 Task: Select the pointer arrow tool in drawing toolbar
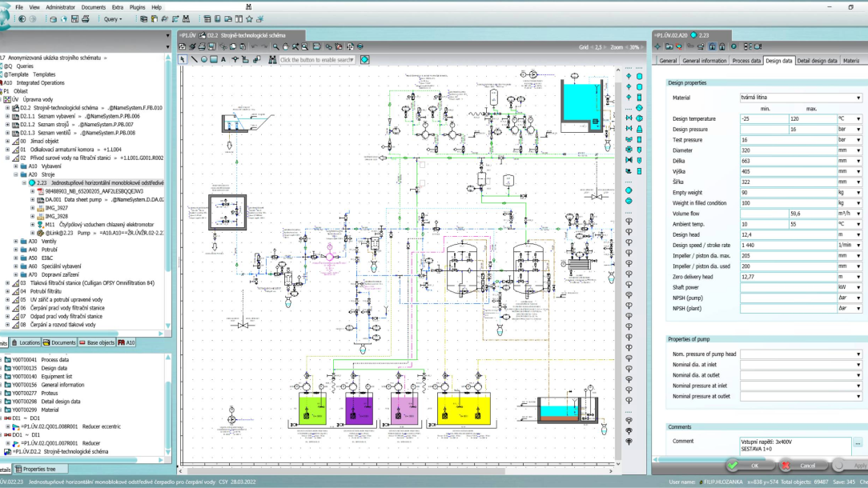click(183, 59)
